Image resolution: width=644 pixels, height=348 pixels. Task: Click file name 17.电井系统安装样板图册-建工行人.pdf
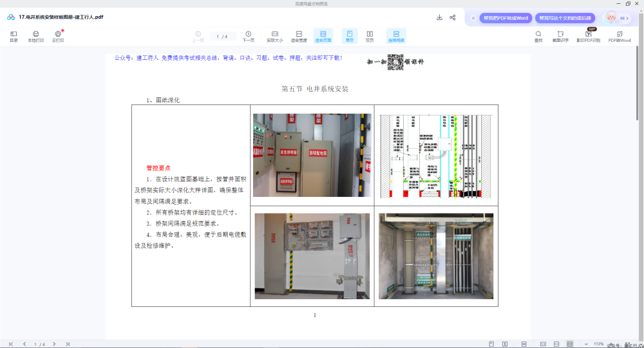point(61,17)
